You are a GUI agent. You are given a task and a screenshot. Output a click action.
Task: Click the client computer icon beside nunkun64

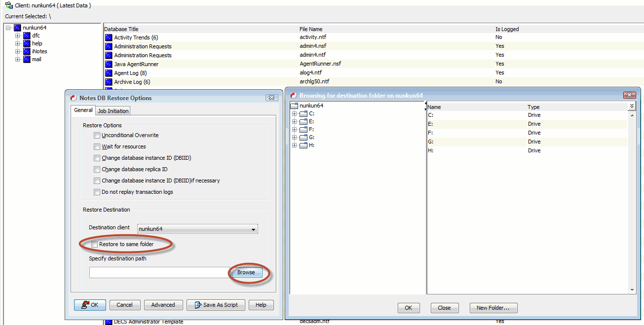[17, 28]
